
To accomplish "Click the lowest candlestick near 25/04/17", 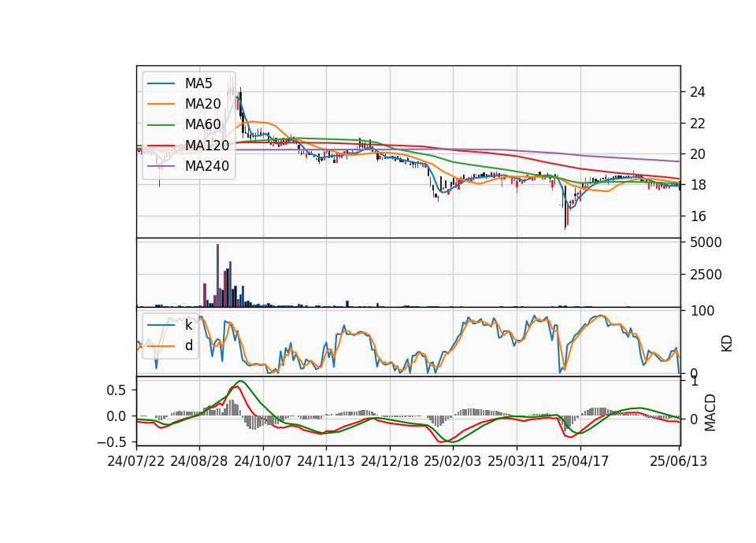I will coord(565,208).
